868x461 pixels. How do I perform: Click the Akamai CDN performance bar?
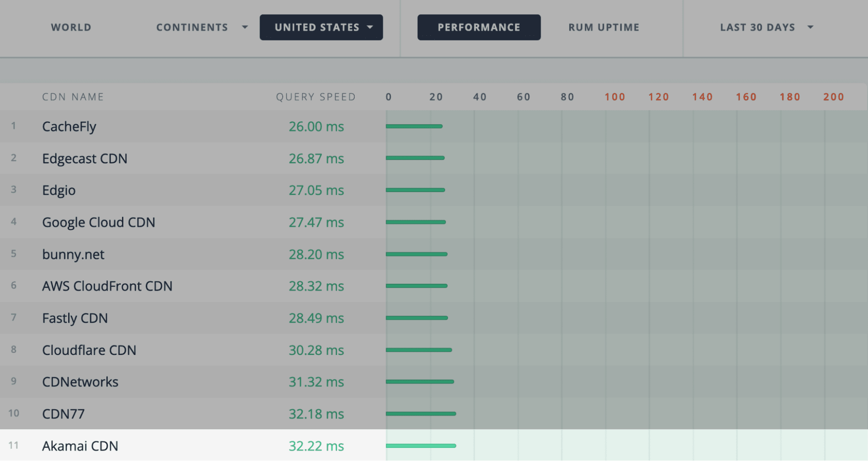pyautogui.click(x=421, y=446)
